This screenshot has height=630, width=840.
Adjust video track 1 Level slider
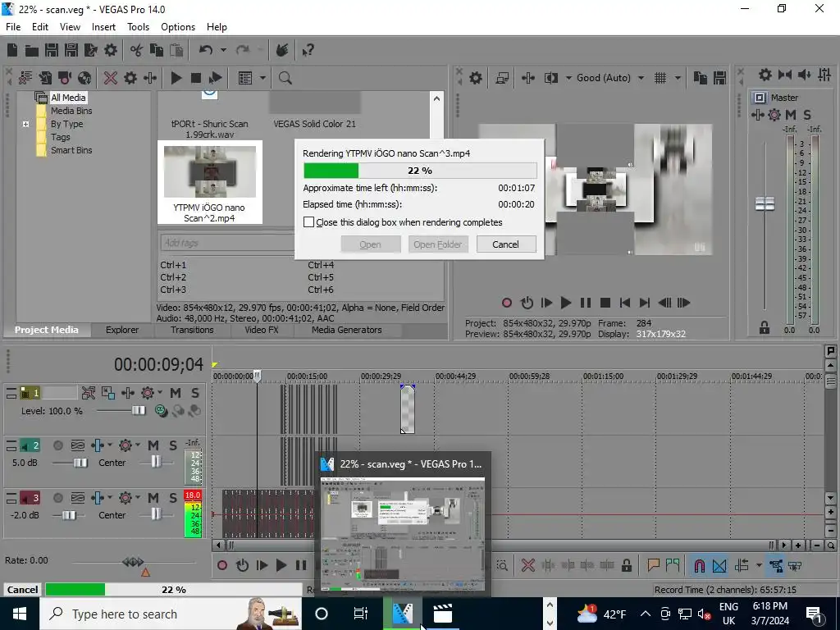click(x=138, y=410)
